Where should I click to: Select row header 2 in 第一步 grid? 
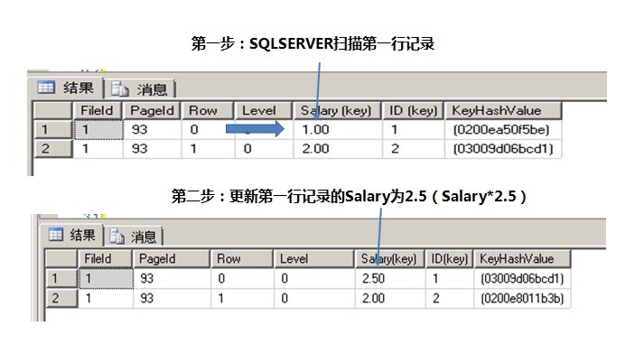(x=52, y=149)
